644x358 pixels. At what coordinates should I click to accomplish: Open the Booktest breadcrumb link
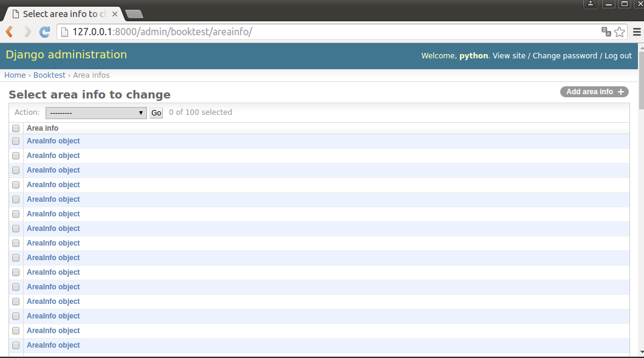click(49, 75)
